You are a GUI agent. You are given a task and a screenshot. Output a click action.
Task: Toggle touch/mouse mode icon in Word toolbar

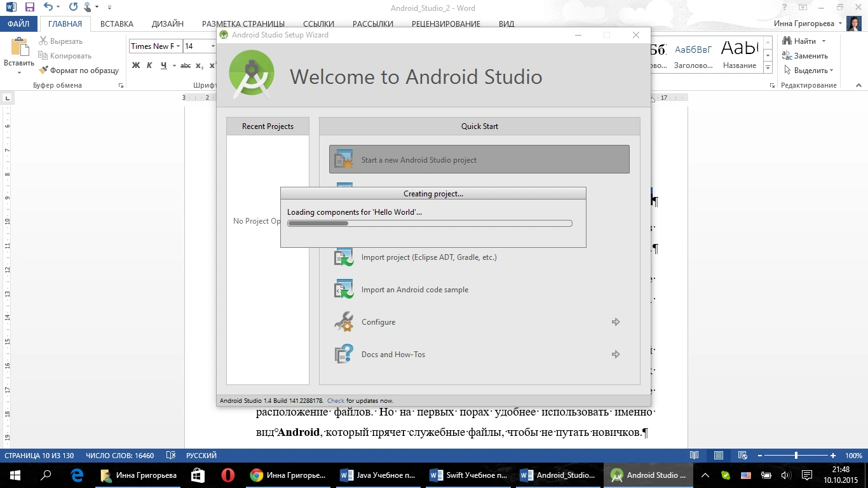88,8
